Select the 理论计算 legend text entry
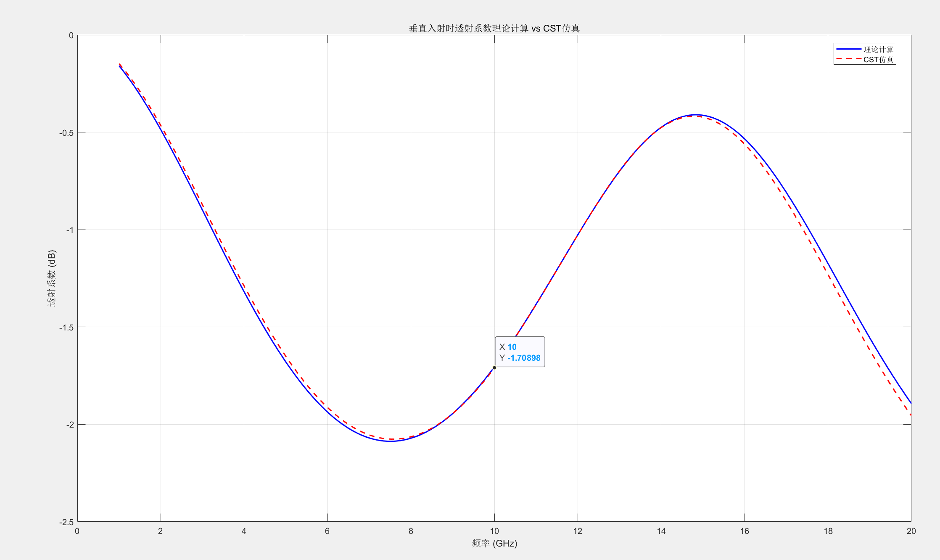This screenshot has width=940, height=560. [878, 50]
